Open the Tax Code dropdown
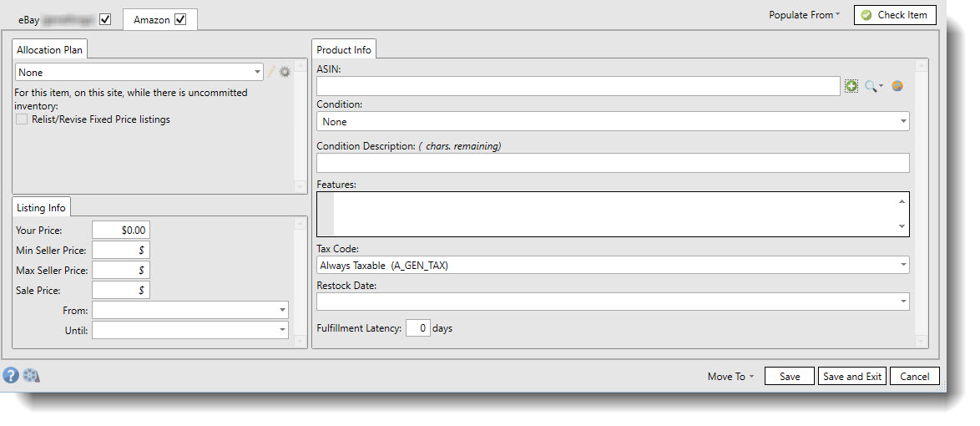 pos(903,265)
